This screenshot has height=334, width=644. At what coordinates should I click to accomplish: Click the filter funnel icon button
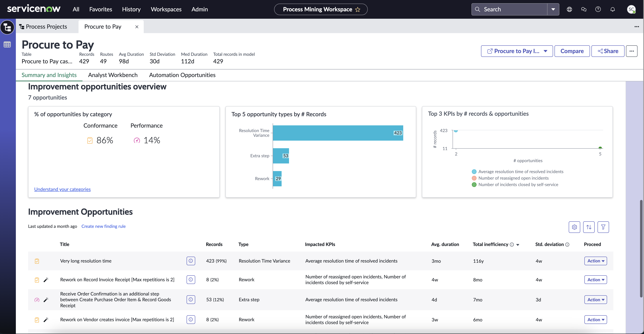tap(603, 227)
